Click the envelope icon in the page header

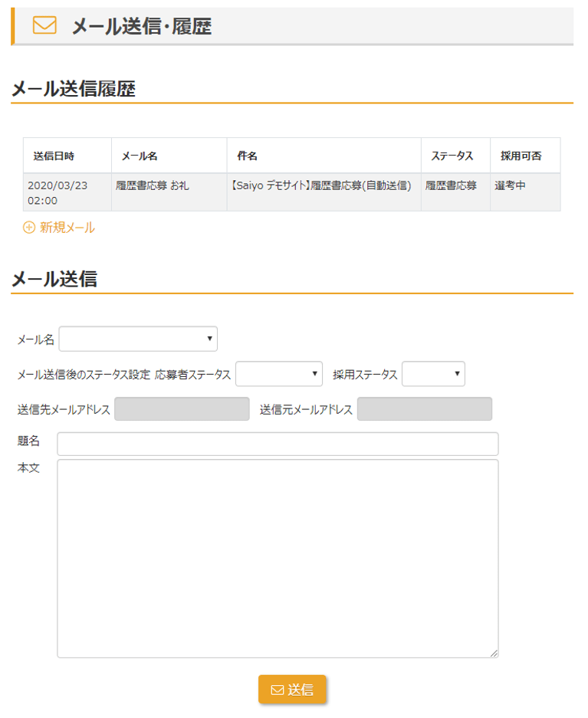[45, 26]
